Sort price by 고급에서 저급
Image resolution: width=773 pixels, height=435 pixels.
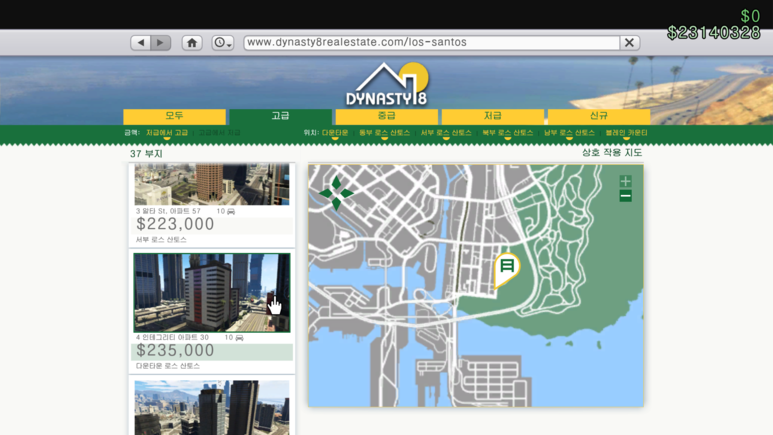[219, 133]
